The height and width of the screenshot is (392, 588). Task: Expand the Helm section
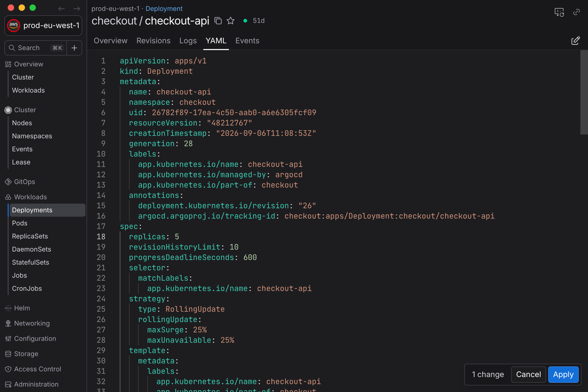click(x=22, y=308)
